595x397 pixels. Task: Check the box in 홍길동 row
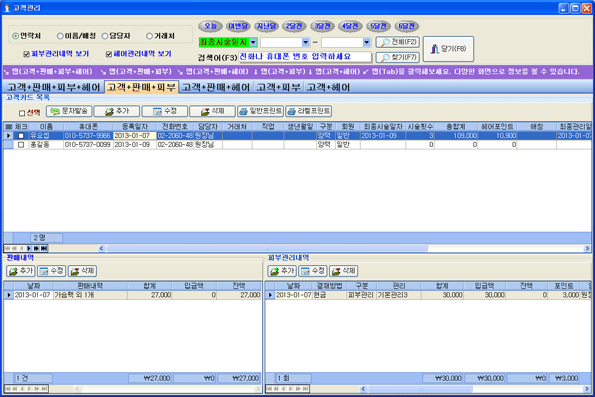coord(21,145)
